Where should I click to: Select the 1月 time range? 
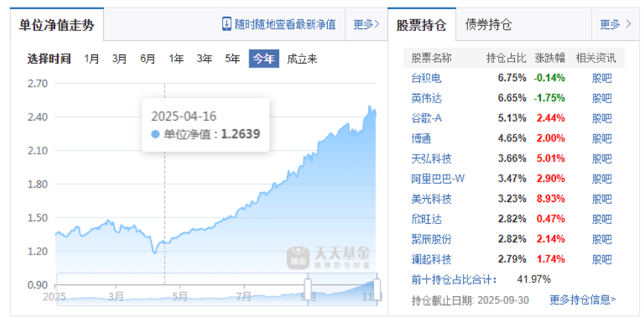pos(91,59)
